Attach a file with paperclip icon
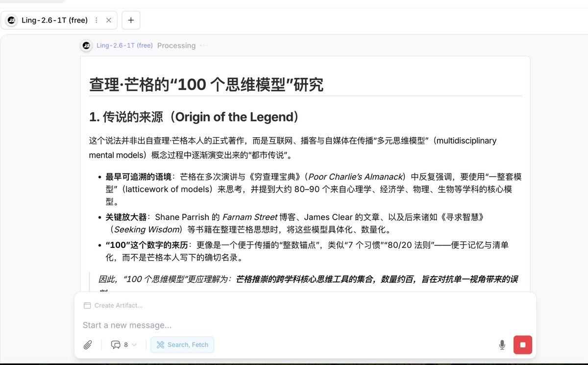The image size is (588, 365). (x=88, y=345)
